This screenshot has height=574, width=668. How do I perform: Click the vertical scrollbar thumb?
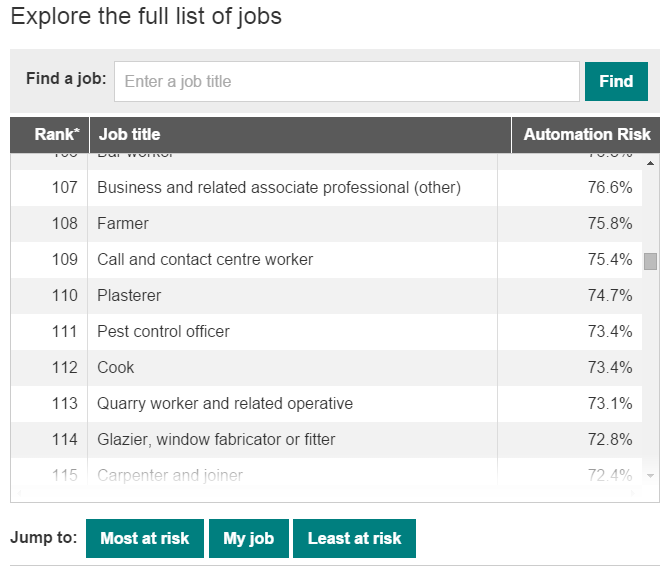651,261
